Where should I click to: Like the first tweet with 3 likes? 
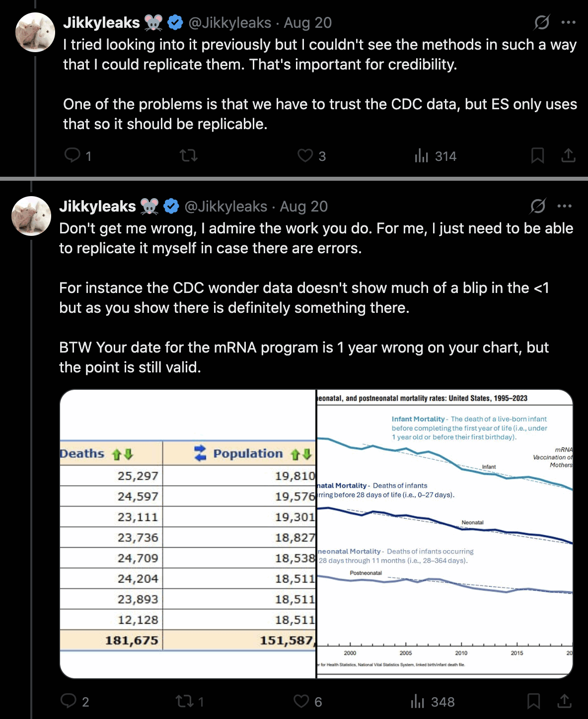coord(305,156)
